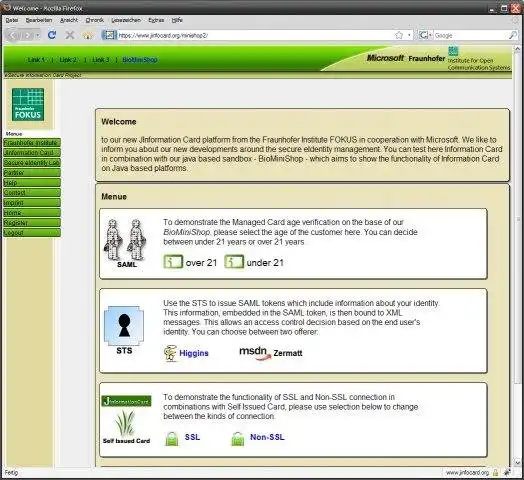Click inside the URL address field
Screen dimensions: 524x480
[x=256, y=35]
